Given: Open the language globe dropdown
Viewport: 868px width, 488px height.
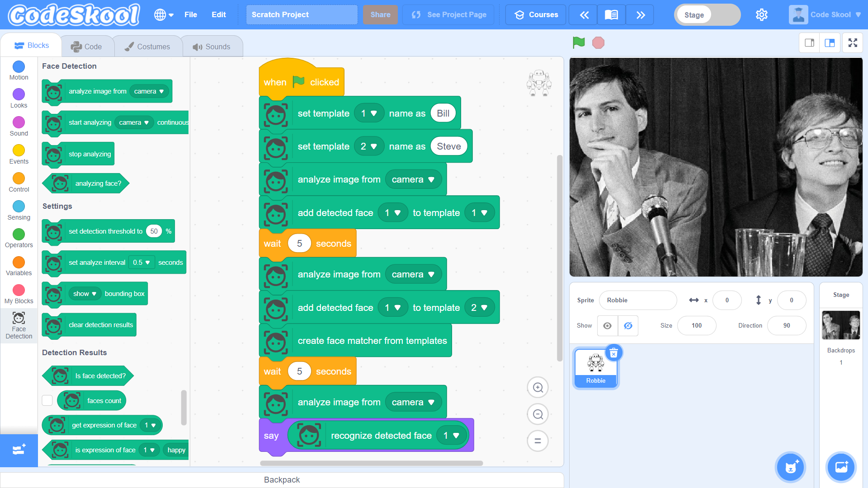Looking at the screenshot, I should (164, 15).
